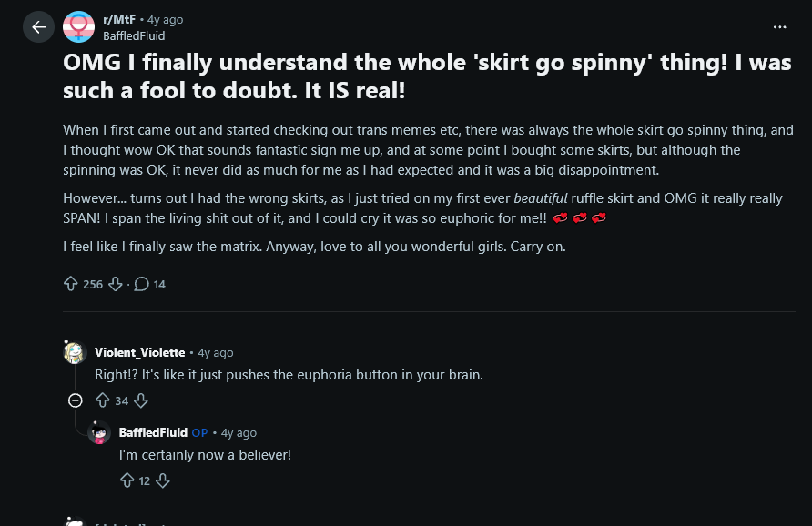Open the 14 comments bubble
This screenshot has width=812, height=526.
(x=149, y=284)
